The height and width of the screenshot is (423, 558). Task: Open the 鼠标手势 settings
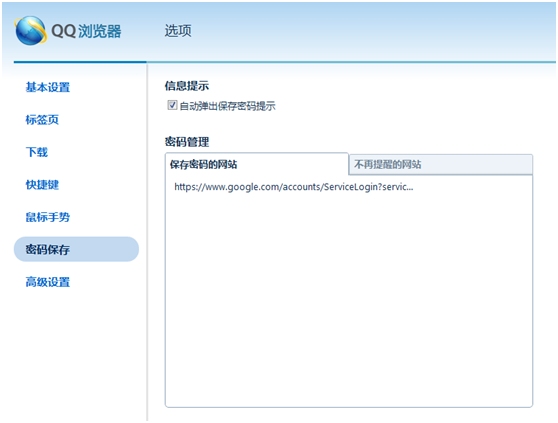pyautogui.click(x=48, y=217)
